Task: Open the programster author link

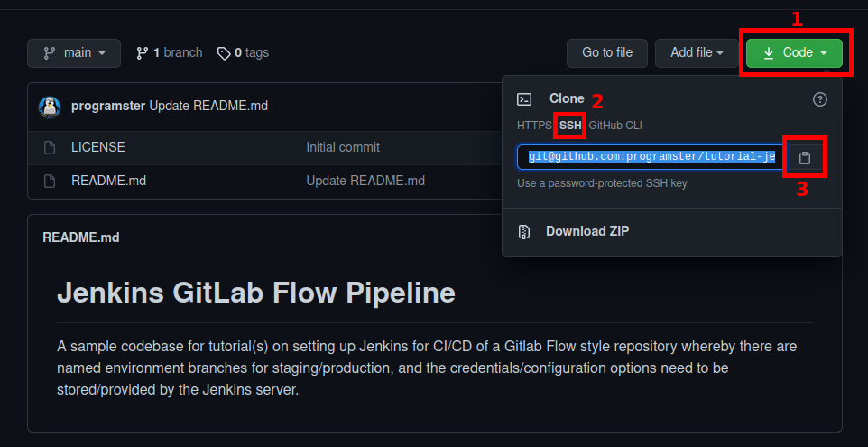Action: point(108,106)
